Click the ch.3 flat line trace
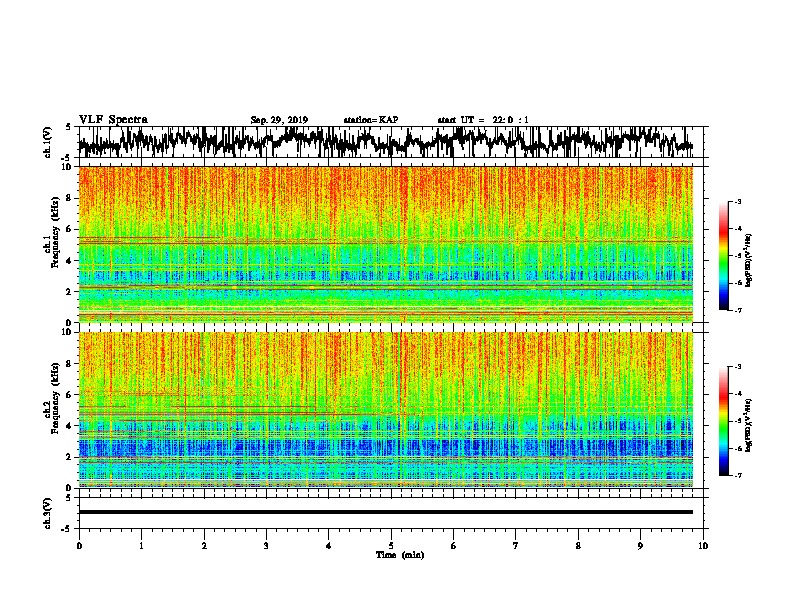 pyautogui.click(x=386, y=512)
